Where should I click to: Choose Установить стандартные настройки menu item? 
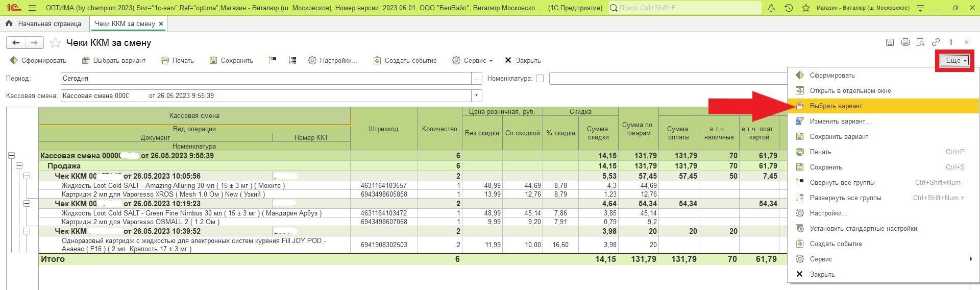tap(863, 229)
